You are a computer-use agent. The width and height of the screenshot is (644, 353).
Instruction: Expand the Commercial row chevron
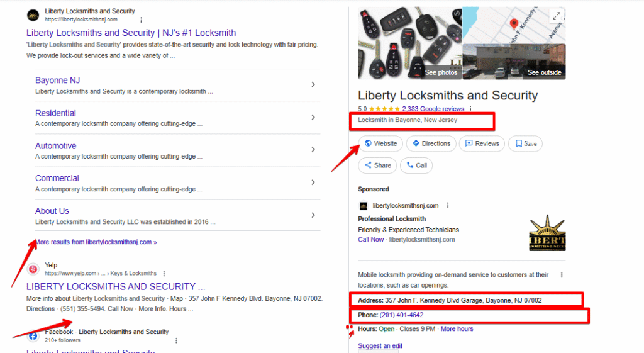pyautogui.click(x=313, y=182)
